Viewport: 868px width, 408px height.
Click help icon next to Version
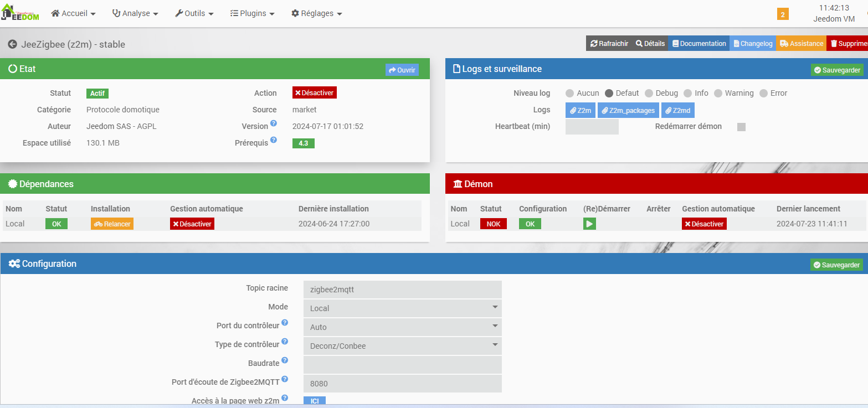click(x=274, y=123)
